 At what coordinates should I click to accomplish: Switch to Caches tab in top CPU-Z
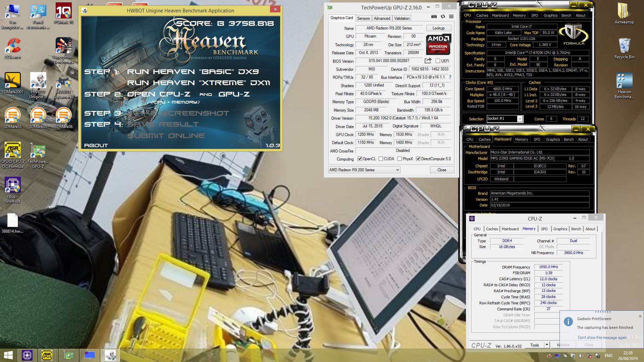(x=482, y=15)
